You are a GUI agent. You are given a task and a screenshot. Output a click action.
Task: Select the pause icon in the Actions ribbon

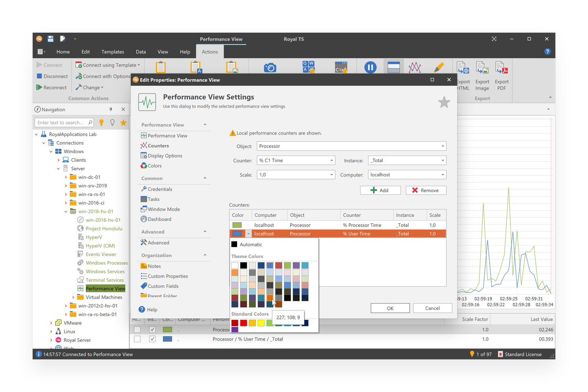coord(370,67)
